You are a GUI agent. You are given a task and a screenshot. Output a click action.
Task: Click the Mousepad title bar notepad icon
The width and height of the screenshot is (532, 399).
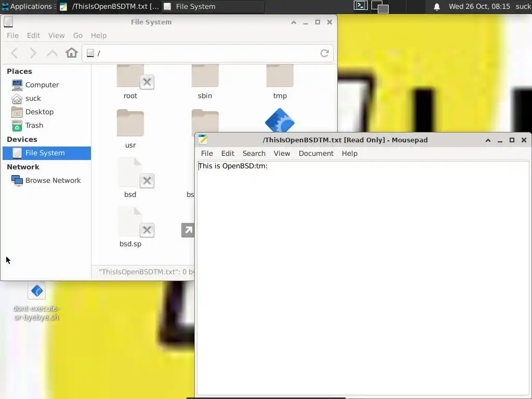(x=203, y=140)
